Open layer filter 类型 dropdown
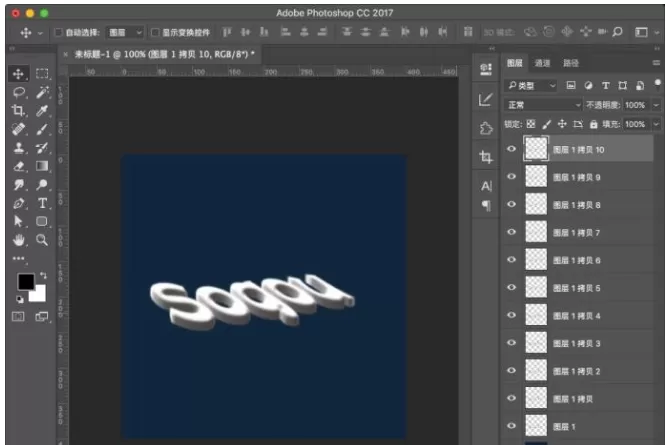The height and width of the screenshot is (445, 666). 531,86
